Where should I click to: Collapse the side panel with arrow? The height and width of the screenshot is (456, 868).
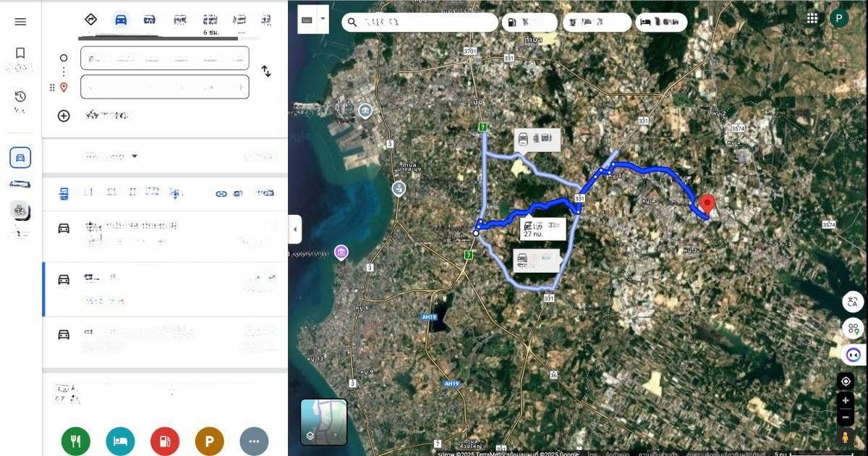click(294, 229)
